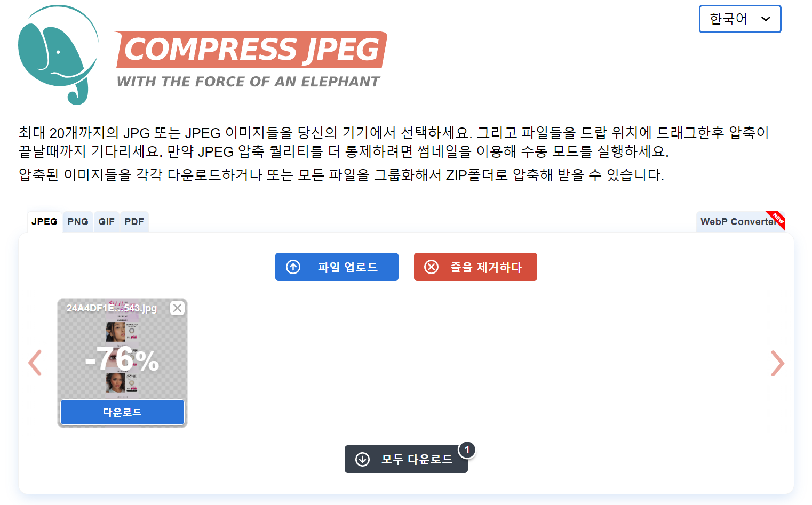This screenshot has height=505, width=812.
Task: Click the X circle clear-queue icon
Action: pos(431,267)
